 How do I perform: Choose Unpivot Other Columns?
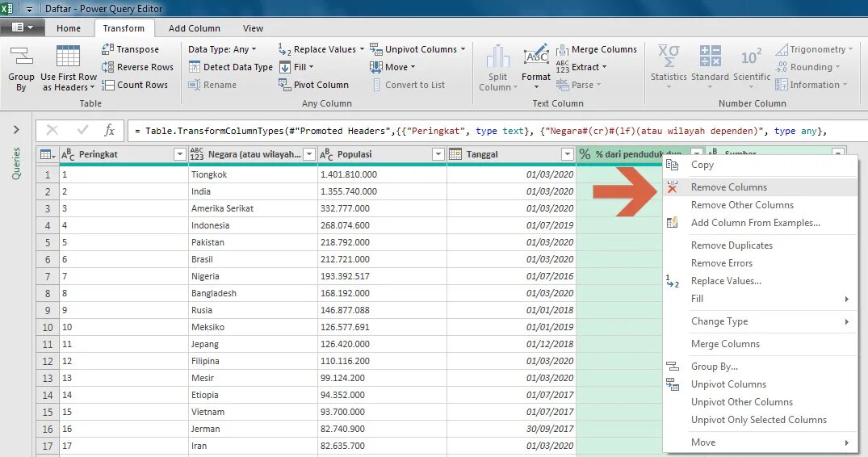click(x=760, y=401)
